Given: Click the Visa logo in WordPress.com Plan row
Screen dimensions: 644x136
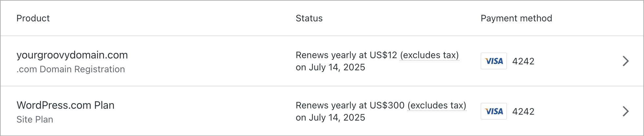Looking at the screenshot, I should coord(493,111).
